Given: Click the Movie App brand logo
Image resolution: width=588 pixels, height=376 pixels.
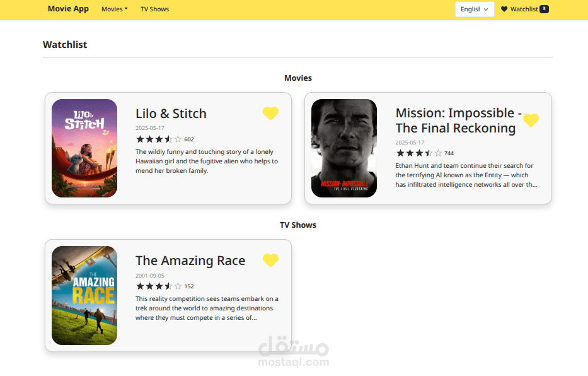Looking at the screenshot, I should pos(68,9).
